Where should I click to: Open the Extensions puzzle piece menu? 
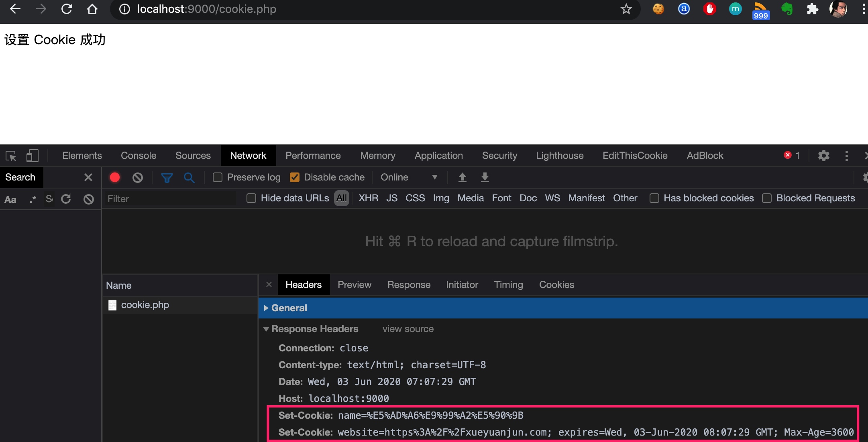(813, 9)
